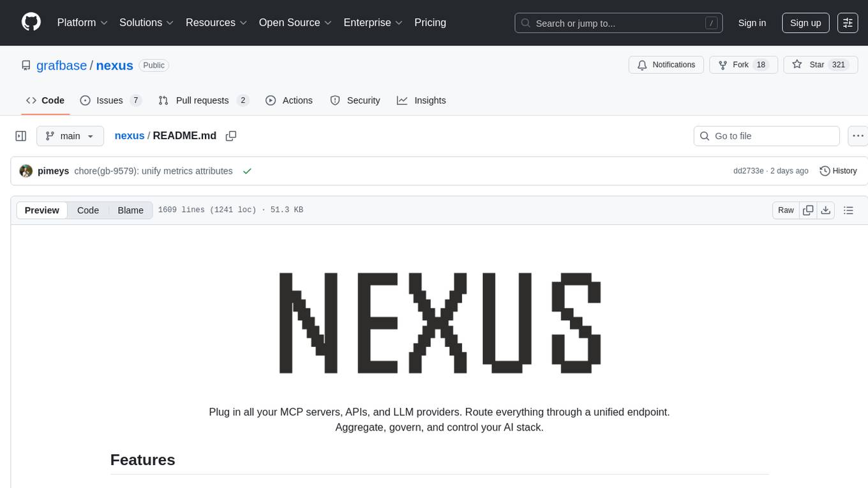Show commit check status checkmark
868x488 pixels.
247,171
